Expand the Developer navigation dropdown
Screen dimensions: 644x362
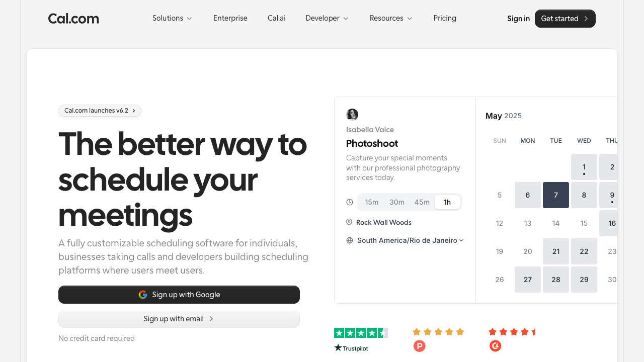(x=327, y=18)
